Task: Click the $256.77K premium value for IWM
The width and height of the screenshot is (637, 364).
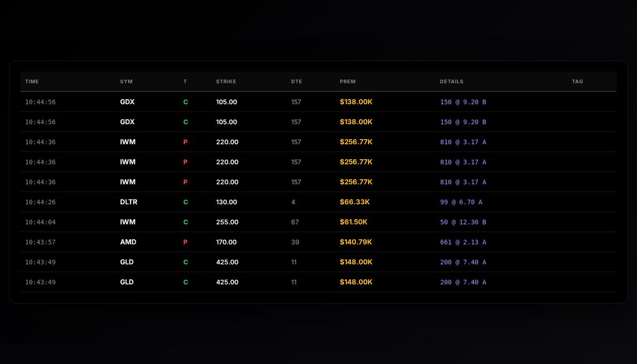Action: pos(356,142)
